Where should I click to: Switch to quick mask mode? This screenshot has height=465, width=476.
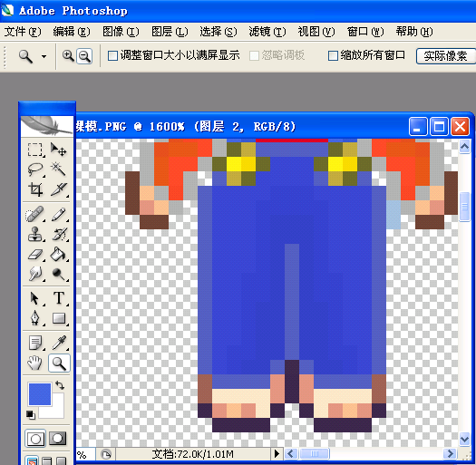pos(58,439)
